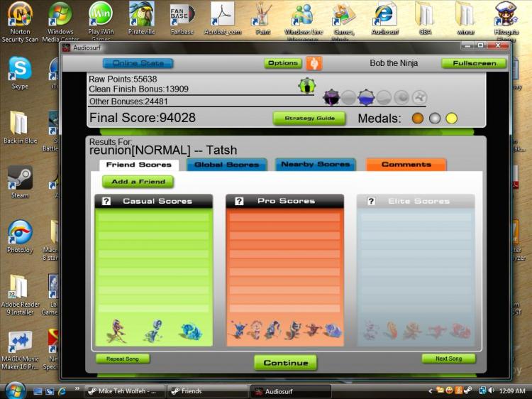The width and height of the screenshot is (532, 399).
Task: Open the Skype desktop shortcut
Action: (x=20, y=73)
